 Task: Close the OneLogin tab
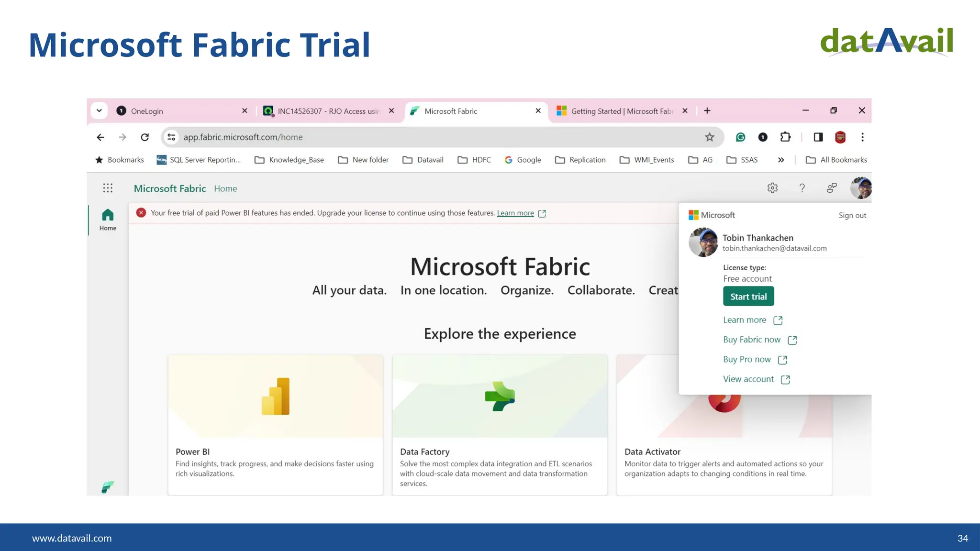click(245, 111)
